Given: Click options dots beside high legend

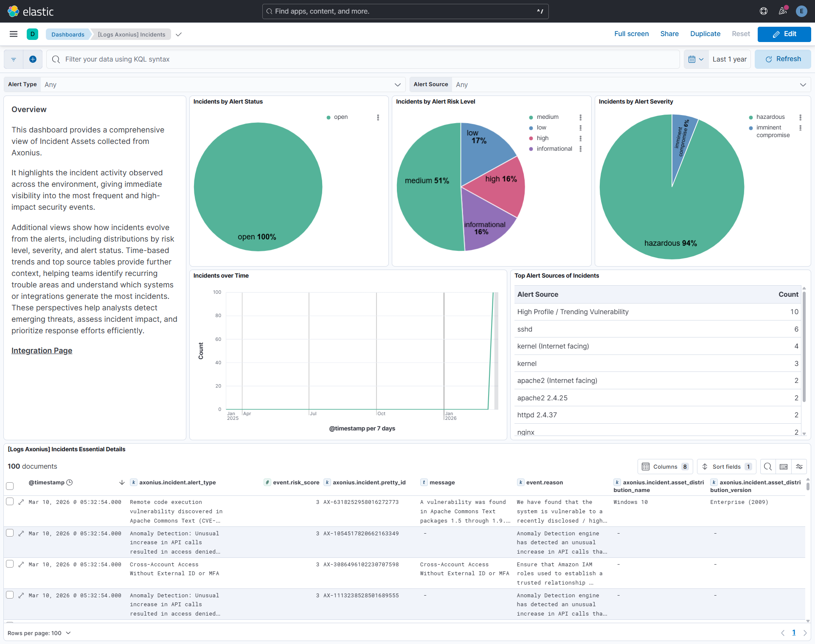Looking at the screenshot, I should (x=580, y=138).
